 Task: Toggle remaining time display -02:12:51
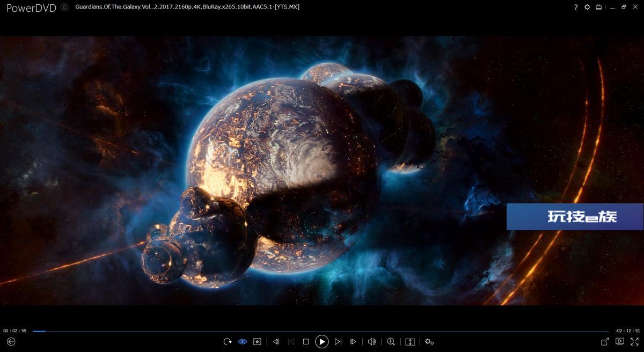pyautogui.click(x=628, y=331)
